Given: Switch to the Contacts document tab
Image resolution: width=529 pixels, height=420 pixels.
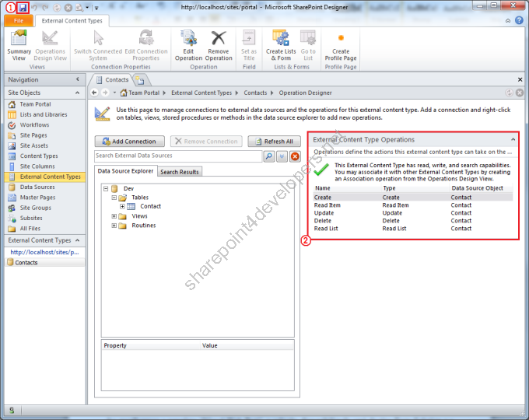Looking at the screenshot, I should click(113, 80).
